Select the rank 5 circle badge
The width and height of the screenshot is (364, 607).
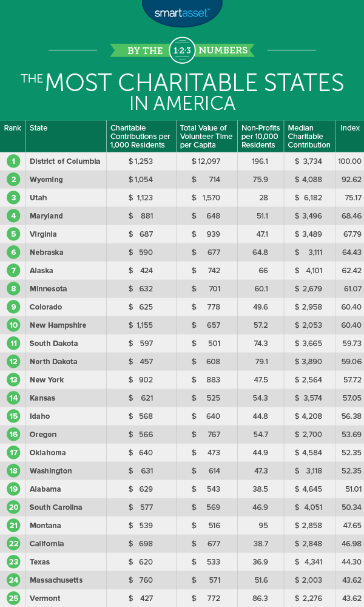point(12,234)
